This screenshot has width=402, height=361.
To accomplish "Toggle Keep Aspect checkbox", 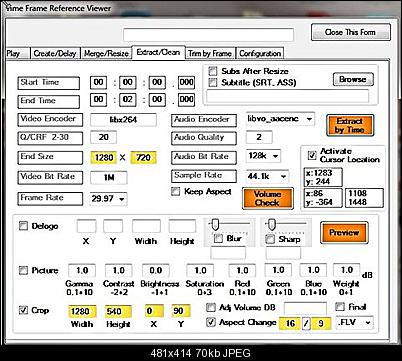I will pos(175,191).
